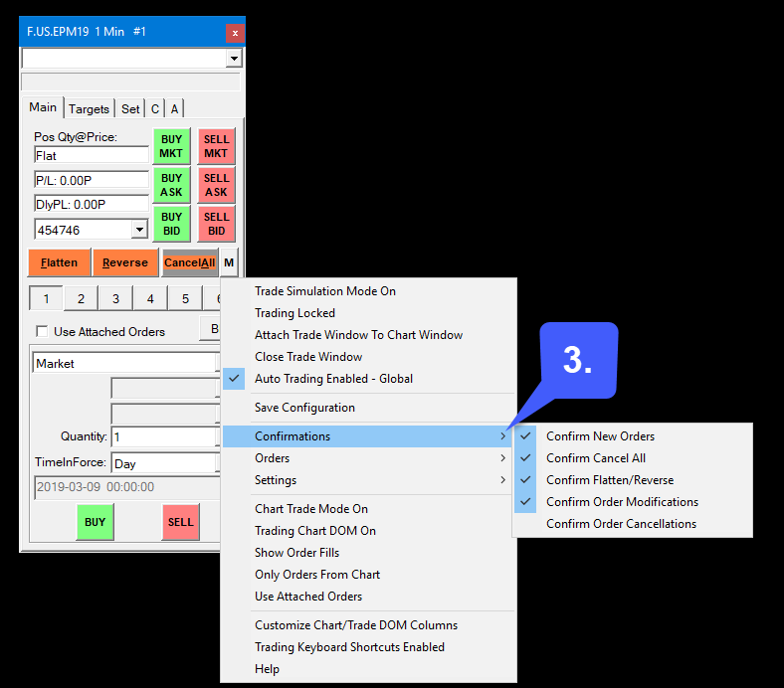Click the CancelAll button
This screenshot has height=688, width=784.
190,262
